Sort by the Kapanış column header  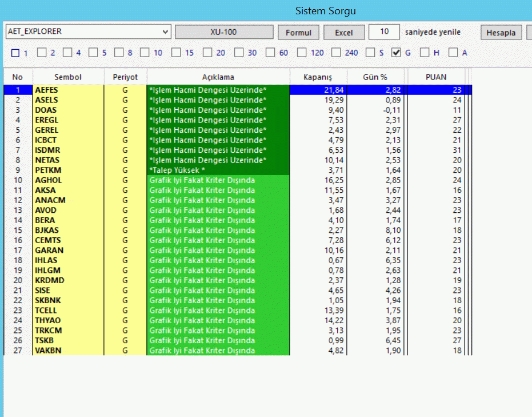coord(318,77)
